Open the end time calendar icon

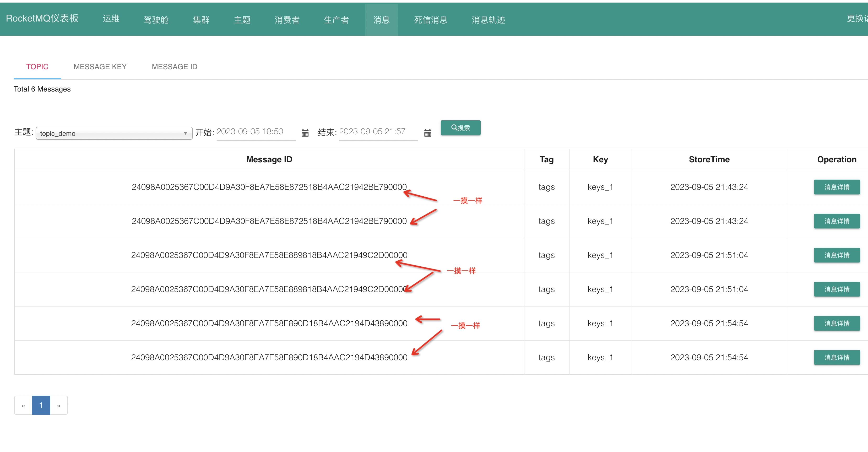427,133
